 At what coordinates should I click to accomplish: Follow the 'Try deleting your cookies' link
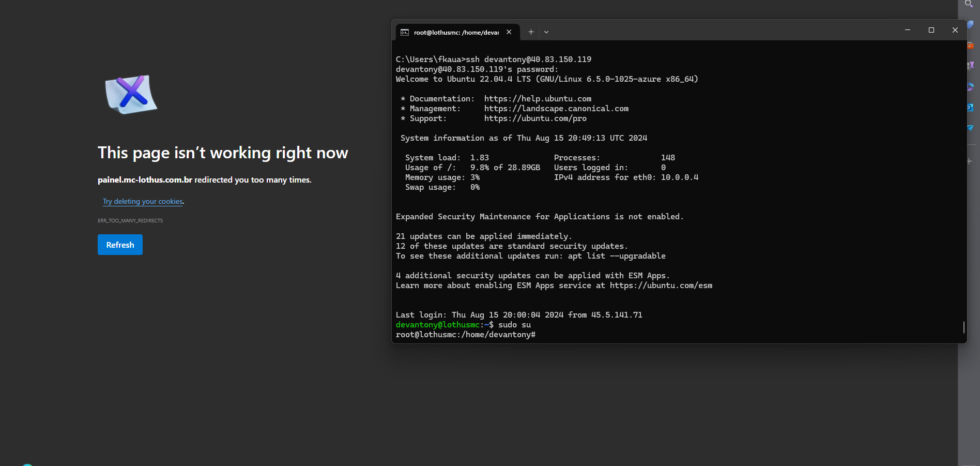(143, 201)
